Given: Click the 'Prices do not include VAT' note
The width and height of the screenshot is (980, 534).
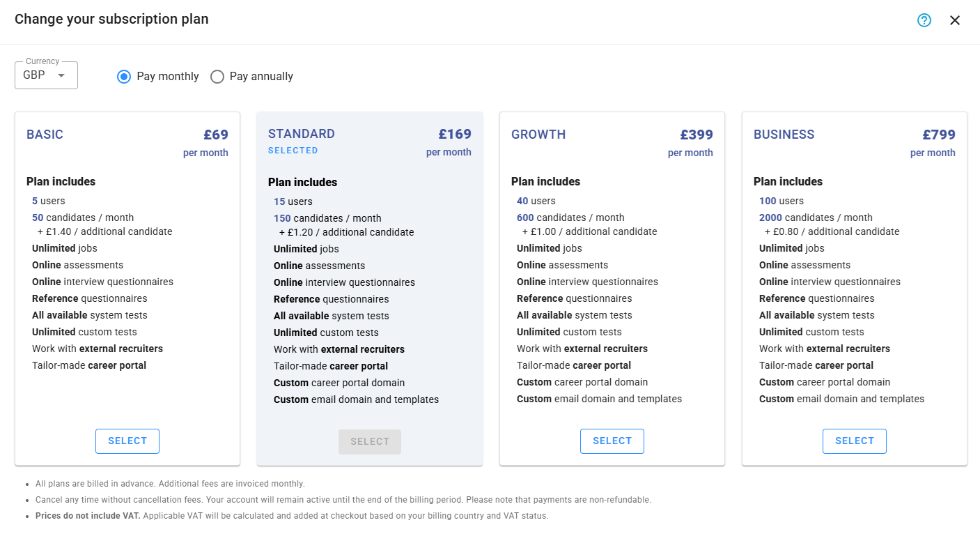Looking at the screenshot, I should coord(88,517).
